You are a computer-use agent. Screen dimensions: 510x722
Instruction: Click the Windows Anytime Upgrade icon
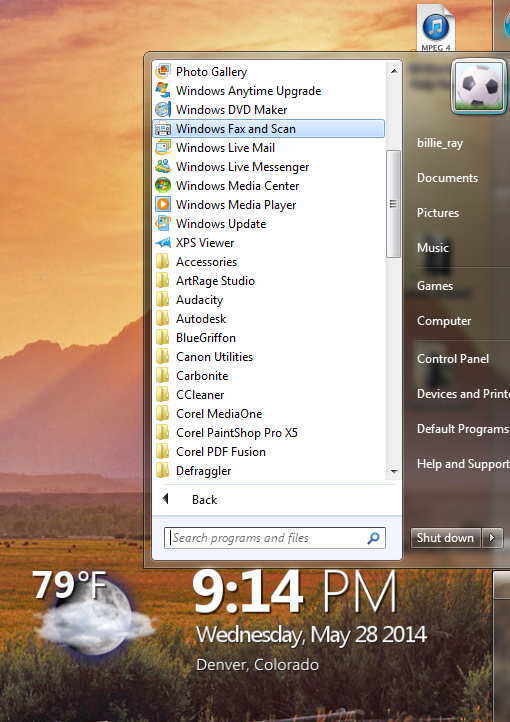pyautogui.click(x=163, y=90)
